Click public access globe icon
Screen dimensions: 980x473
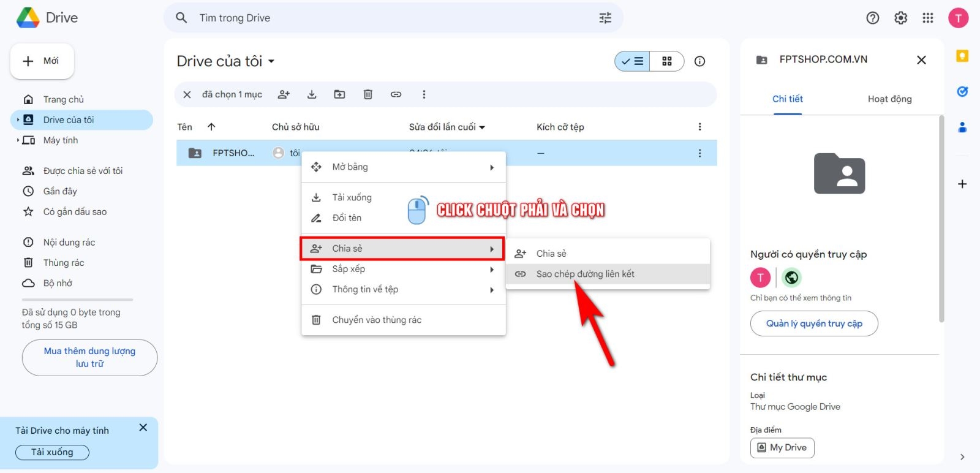click(x=791, y=278)
